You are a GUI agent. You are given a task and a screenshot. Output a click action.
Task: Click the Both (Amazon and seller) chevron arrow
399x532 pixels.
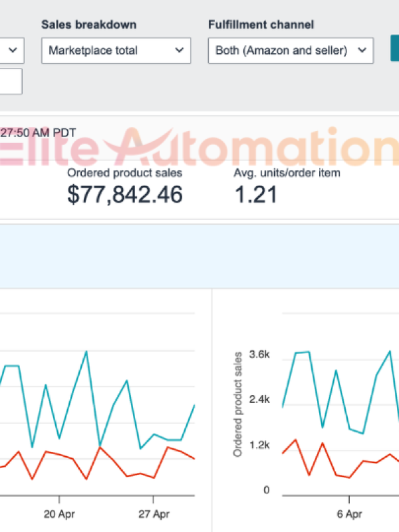[362, 51]
